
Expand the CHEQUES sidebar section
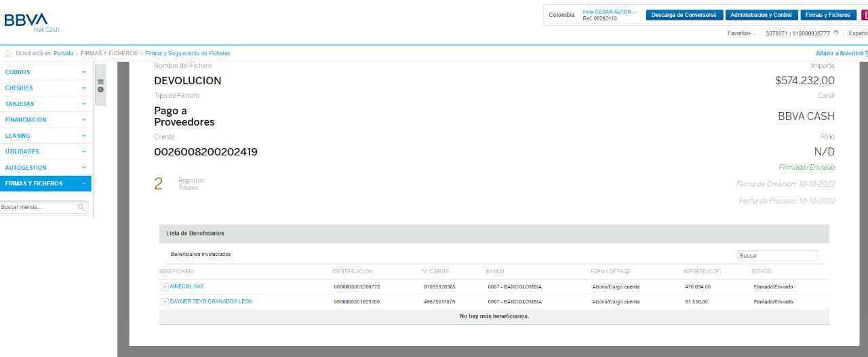(x=45, y=88)
